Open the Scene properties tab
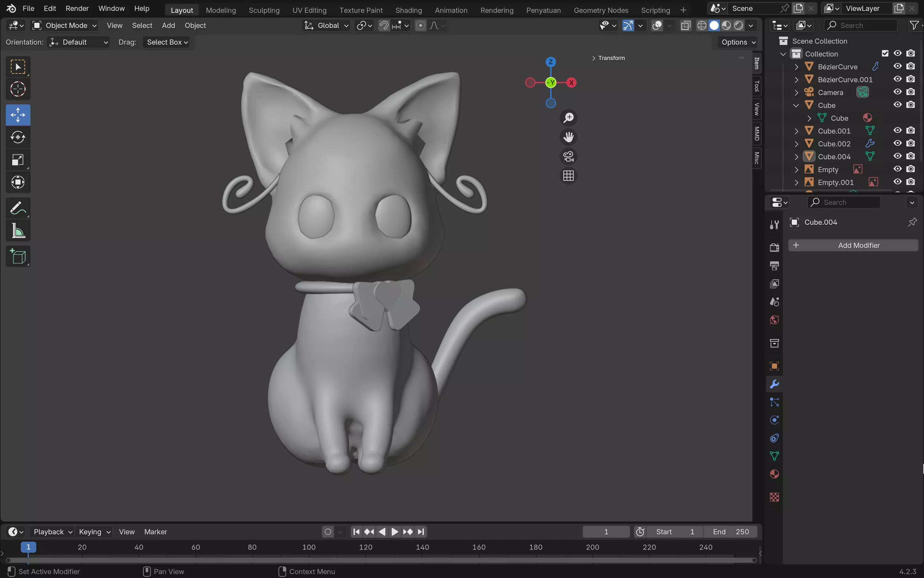Image resolution: width=924 pixels, height=578 pixels. (774, 302)
